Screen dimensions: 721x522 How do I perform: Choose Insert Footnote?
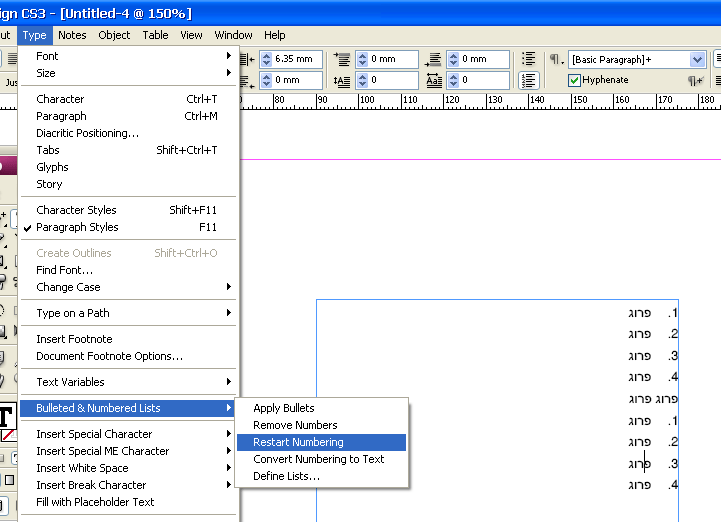[126, 339]
